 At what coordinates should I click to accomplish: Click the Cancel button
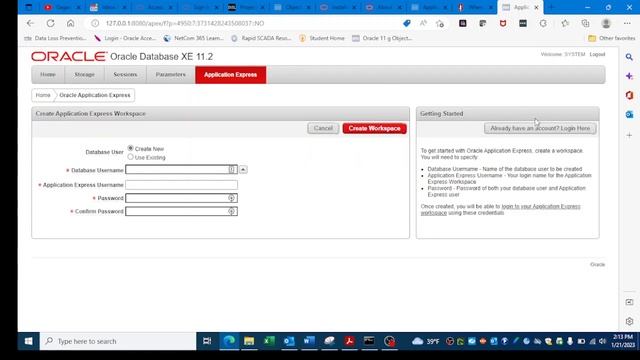point(323,128)
